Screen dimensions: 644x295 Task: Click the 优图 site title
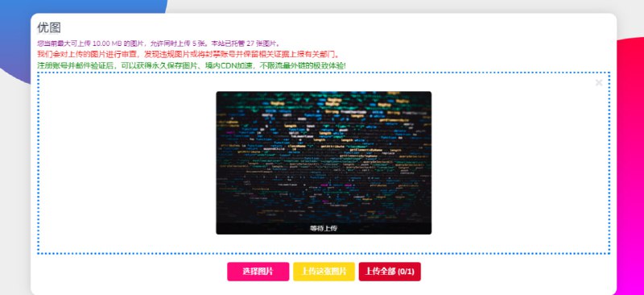pyautogui.click(x=49, y=27)
